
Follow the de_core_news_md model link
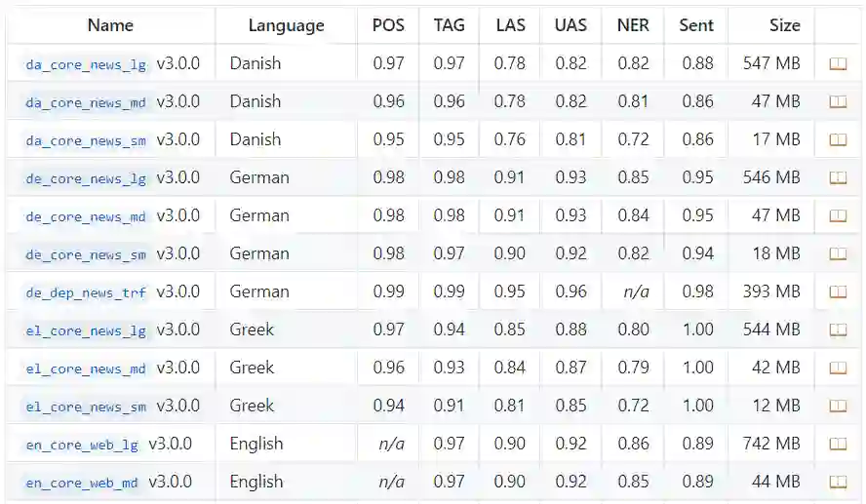[86, 216]
